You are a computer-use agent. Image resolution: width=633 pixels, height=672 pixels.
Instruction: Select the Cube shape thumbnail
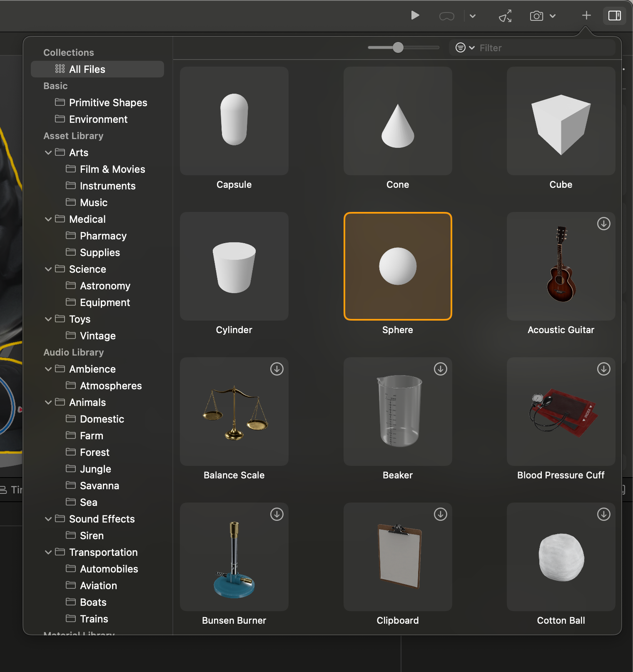click(561, 121)
